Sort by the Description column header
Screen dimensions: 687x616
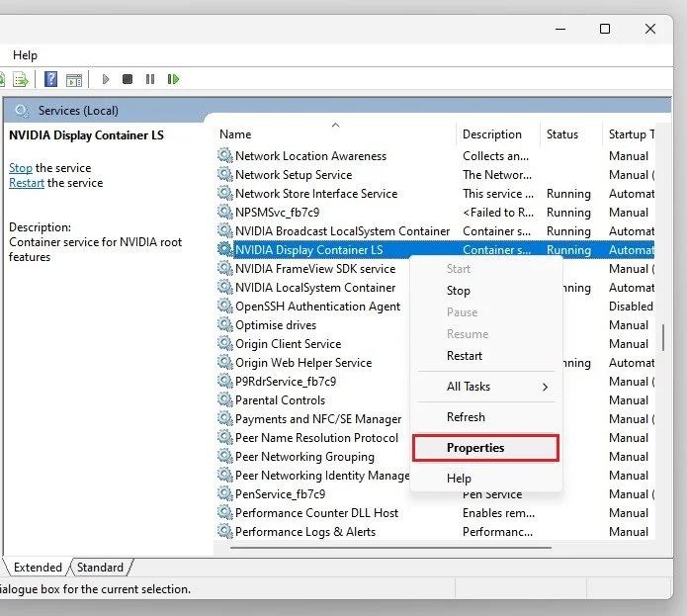click(x=498, y=134)
